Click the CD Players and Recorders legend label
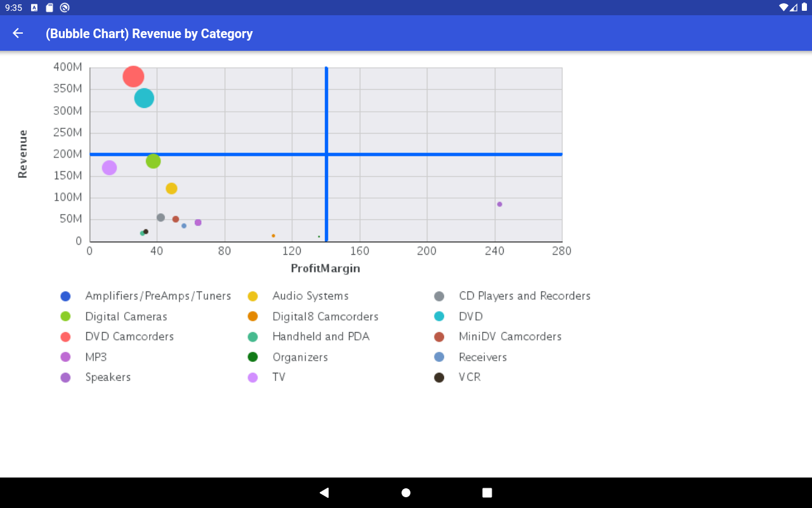 coord(525,296)
